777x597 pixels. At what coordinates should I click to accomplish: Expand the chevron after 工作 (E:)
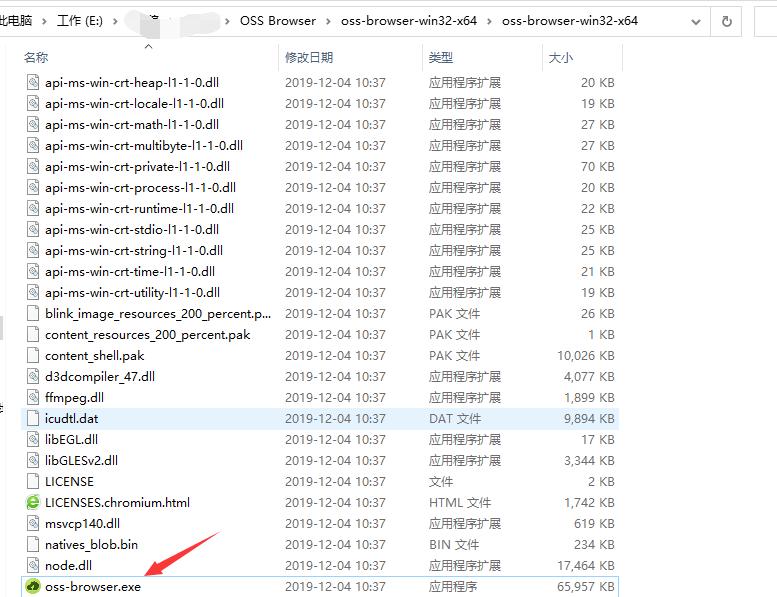[x=115, y=21]
